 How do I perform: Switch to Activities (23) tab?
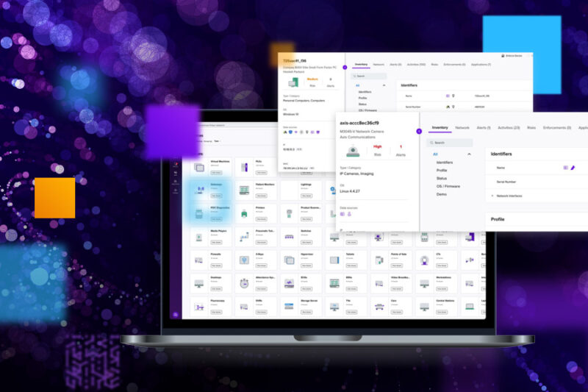509,127
